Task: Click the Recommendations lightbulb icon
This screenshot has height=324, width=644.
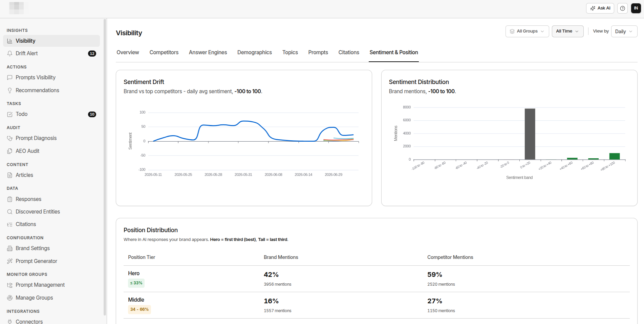Action: (10, 90)
